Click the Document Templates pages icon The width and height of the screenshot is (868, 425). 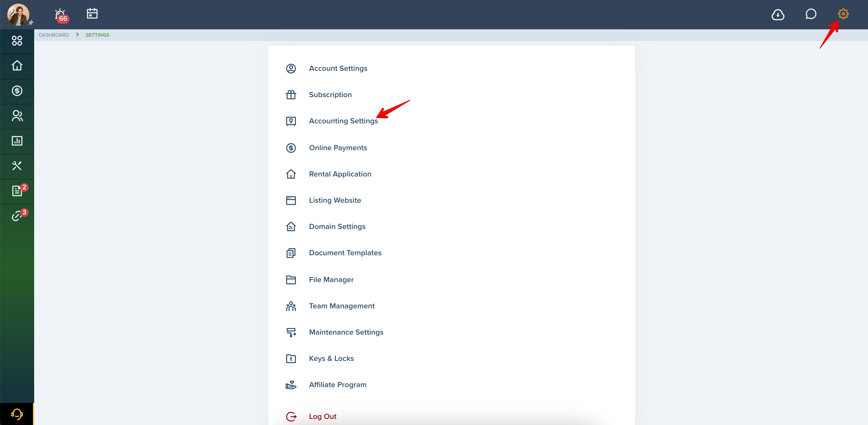coord(291,253)
